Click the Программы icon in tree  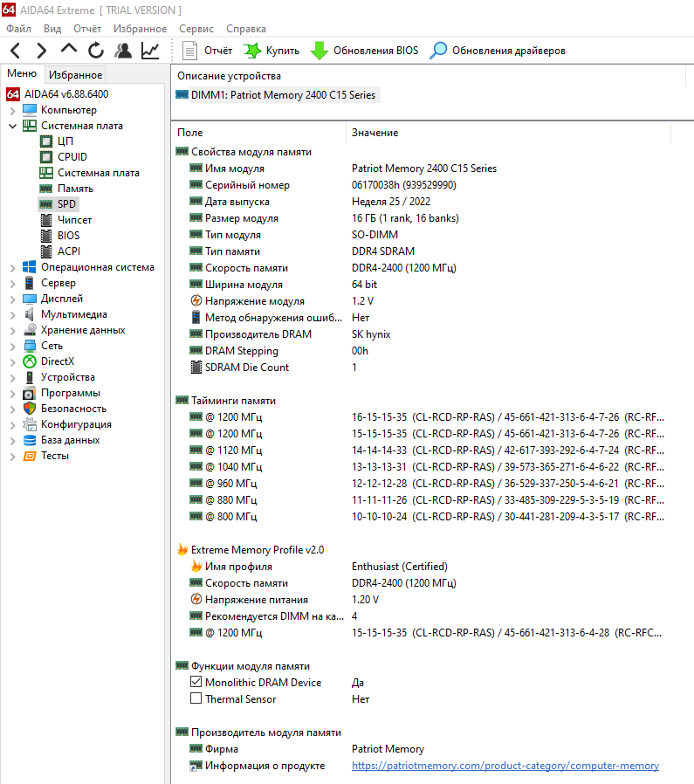click(30, 393)
